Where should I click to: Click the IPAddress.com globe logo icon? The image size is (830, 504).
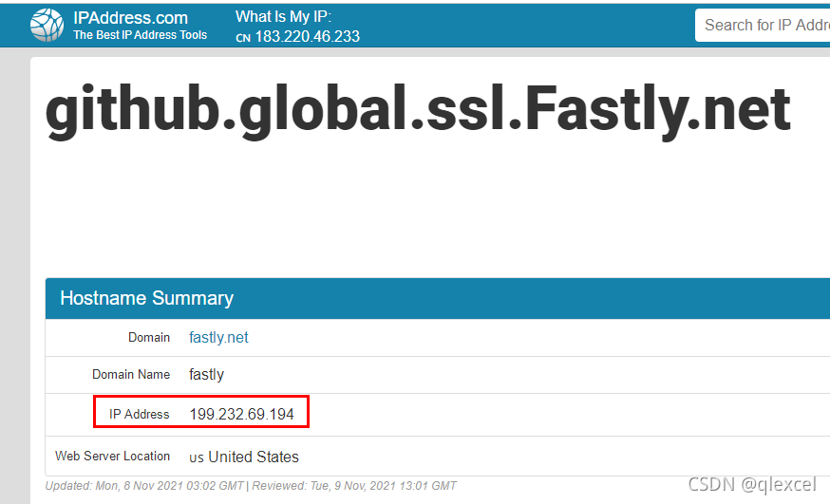click(47, 25)
